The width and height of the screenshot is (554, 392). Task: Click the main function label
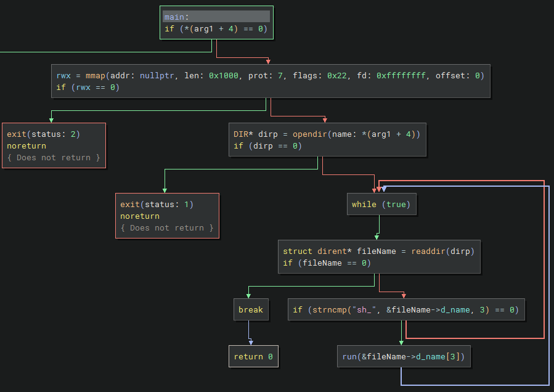(177, 17)
